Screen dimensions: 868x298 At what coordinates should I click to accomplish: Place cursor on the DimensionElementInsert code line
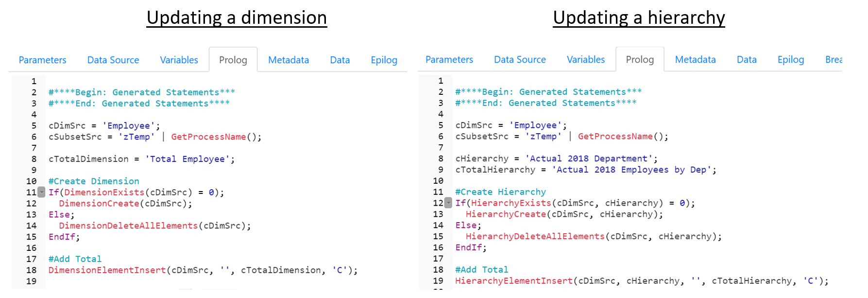pos(203,270)
